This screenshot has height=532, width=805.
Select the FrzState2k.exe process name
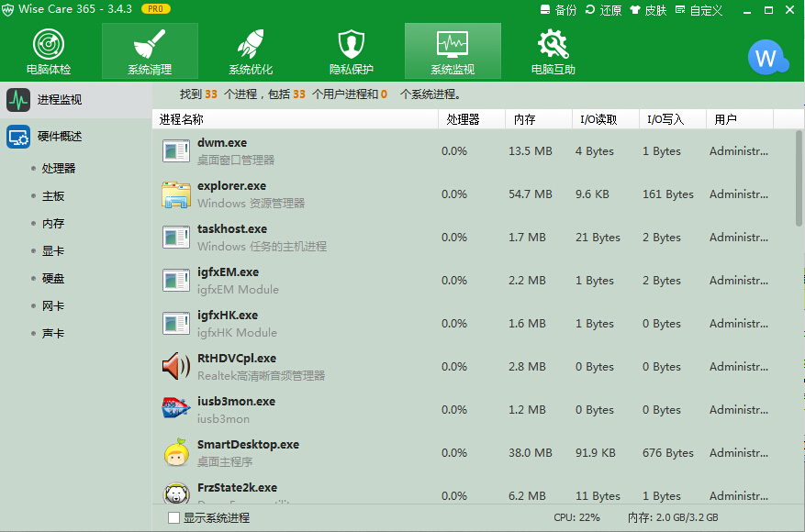(237, 487)
